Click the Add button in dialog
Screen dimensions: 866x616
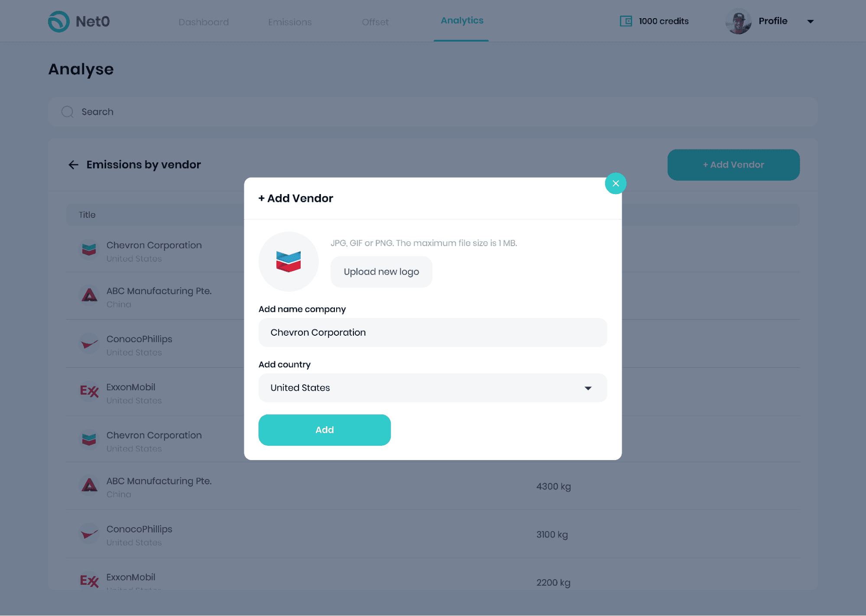point(324,430)
